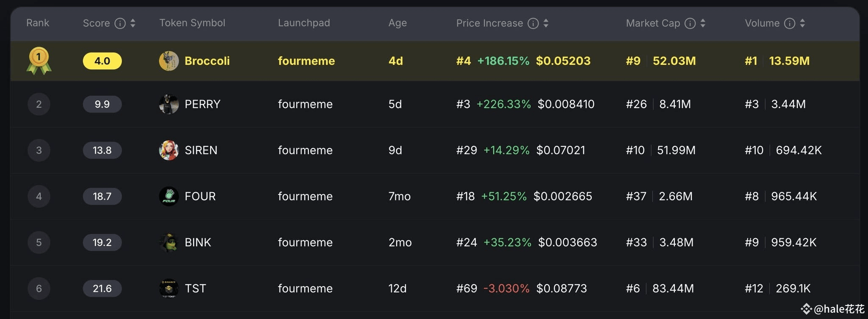This screenshot has width=868, height=319.
Task: Click the SIREN token avatar thumbnail
Action: [168, 150]
